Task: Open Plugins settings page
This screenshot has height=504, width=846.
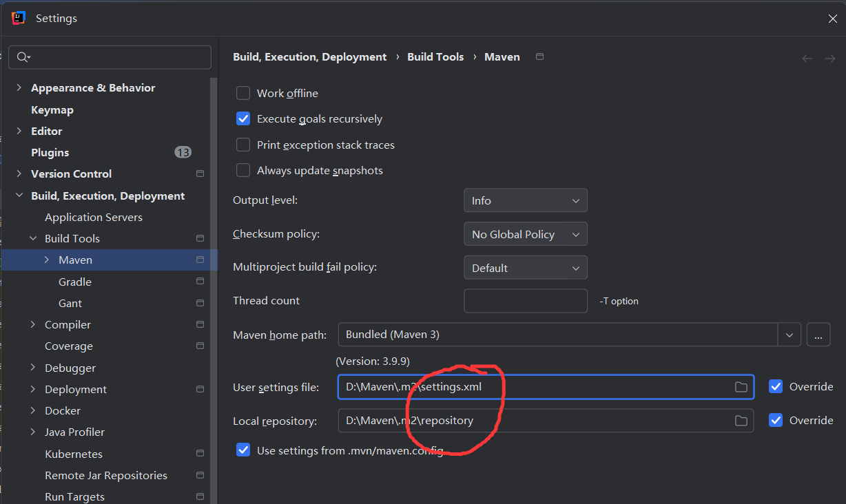Action: click(x=50, y=152)
